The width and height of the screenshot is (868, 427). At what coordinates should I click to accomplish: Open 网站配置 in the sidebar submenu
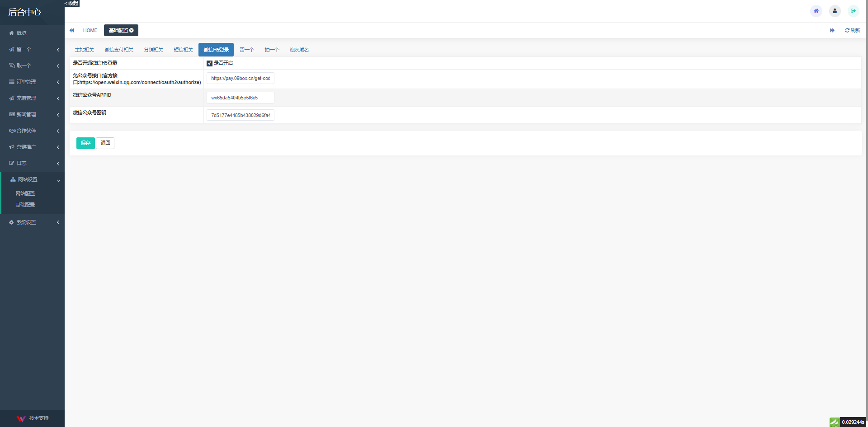[25, 193]
